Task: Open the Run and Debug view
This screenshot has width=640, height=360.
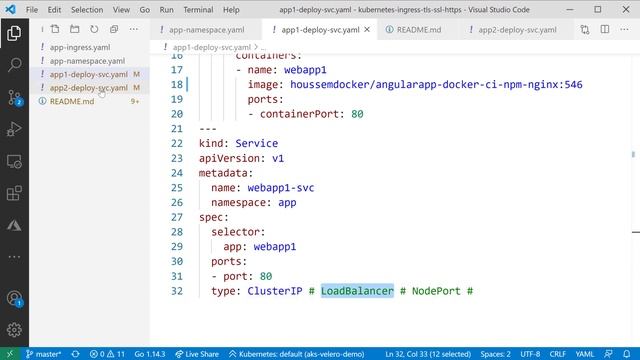Action: click(14, 129)
